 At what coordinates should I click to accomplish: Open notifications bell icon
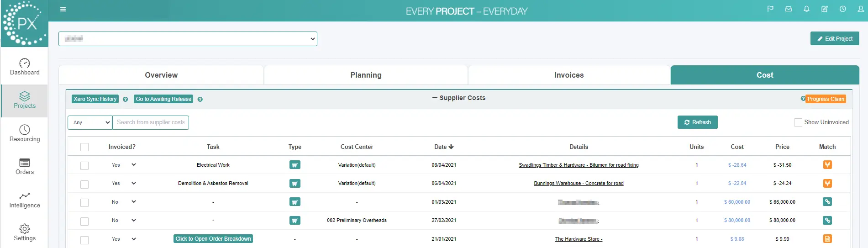pos(806,9)
